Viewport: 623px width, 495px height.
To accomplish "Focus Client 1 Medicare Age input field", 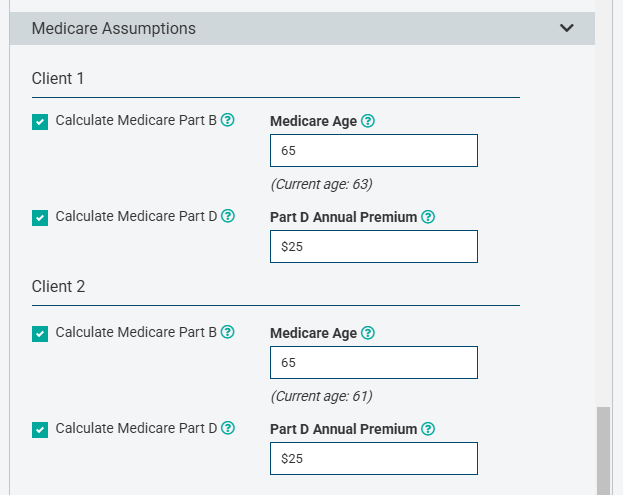I will pos(374,151).
